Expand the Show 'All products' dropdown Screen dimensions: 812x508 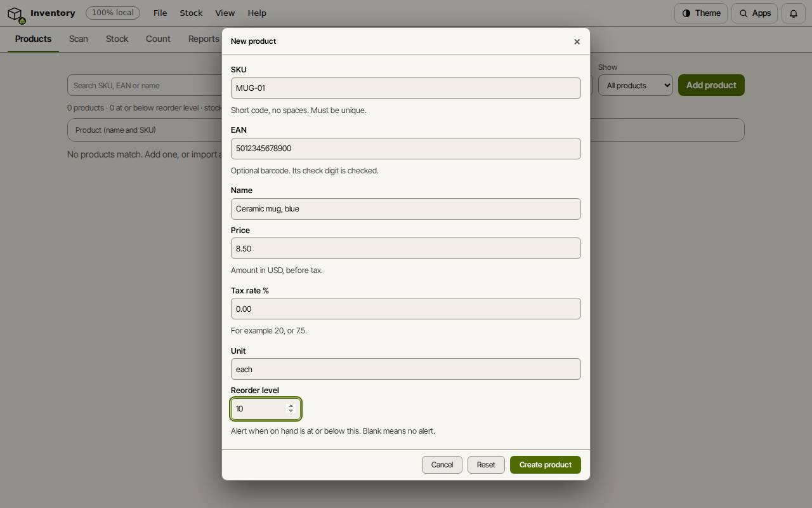636,85
